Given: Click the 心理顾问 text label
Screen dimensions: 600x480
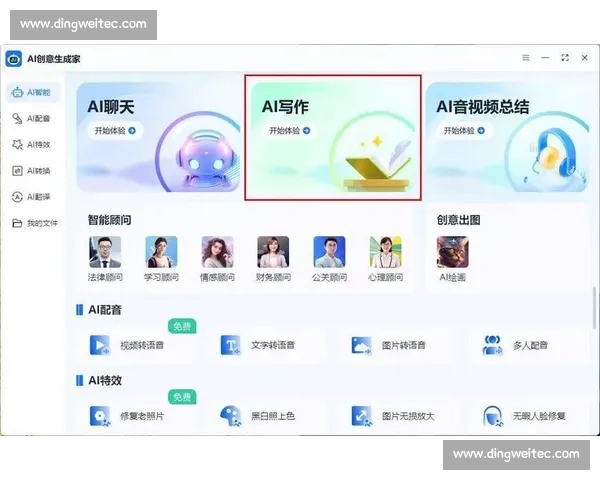Looking at the screenshot, I should pos(385,277).
